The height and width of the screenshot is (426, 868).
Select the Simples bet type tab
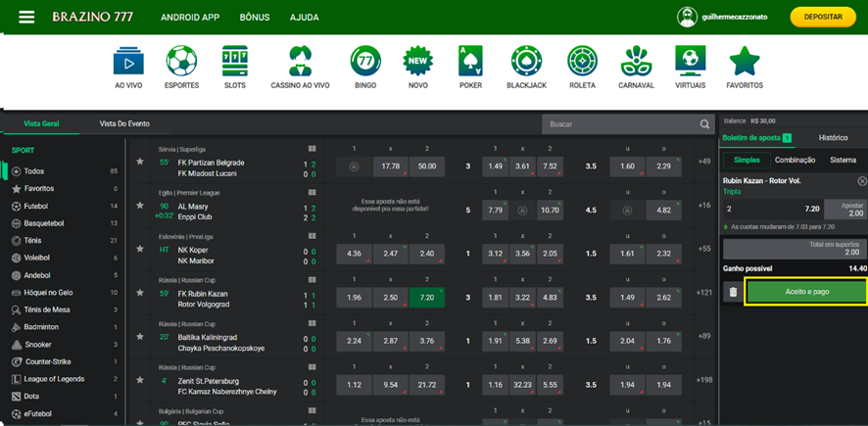pos(747,160)
